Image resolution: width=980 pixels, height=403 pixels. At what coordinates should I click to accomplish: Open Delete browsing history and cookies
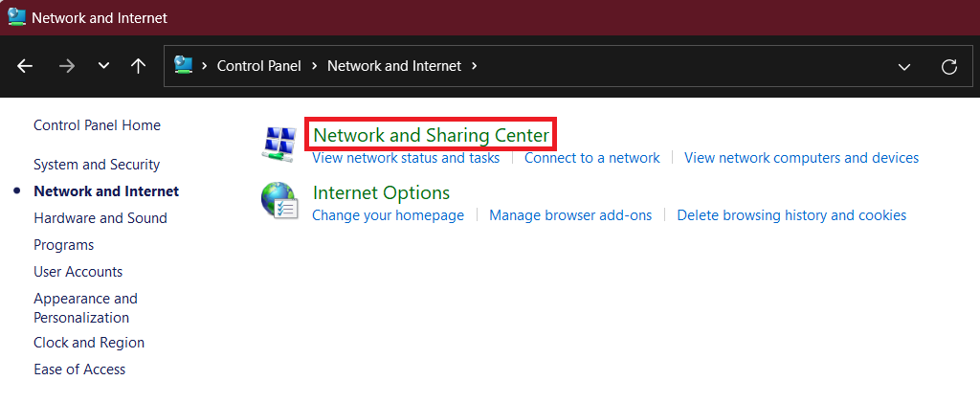point(791,215)
